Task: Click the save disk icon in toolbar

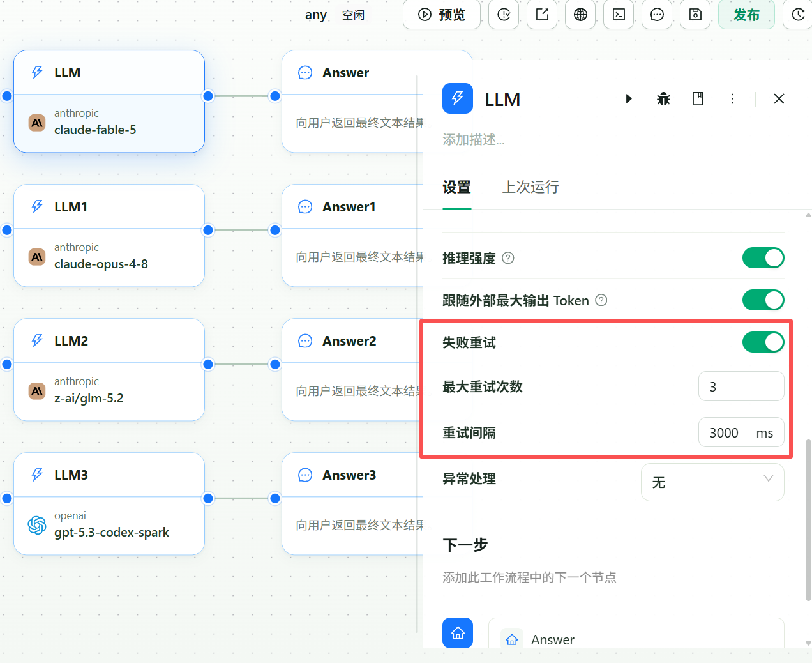Action: [695, 15]
